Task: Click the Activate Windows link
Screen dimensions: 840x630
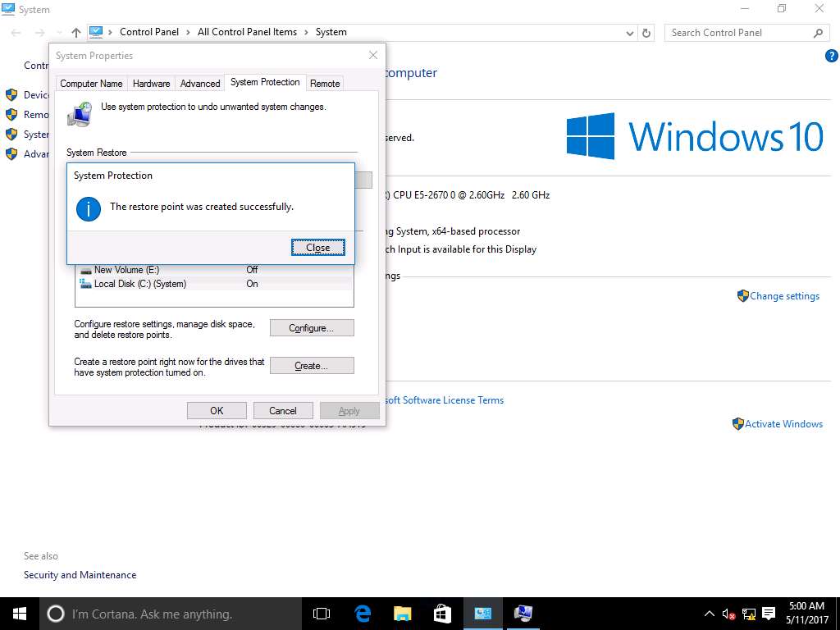Action: point(783,424)
